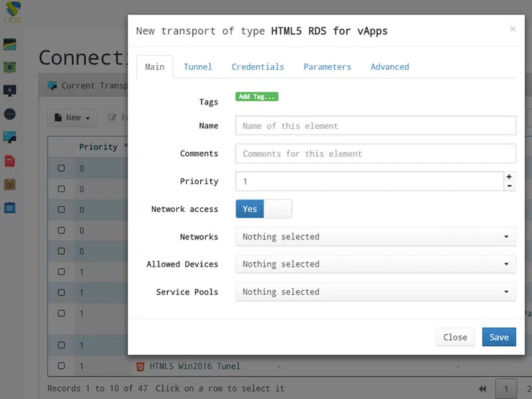
Task: Focus the Comments input field
Action: pyautogui.click(x=376, y=154)
